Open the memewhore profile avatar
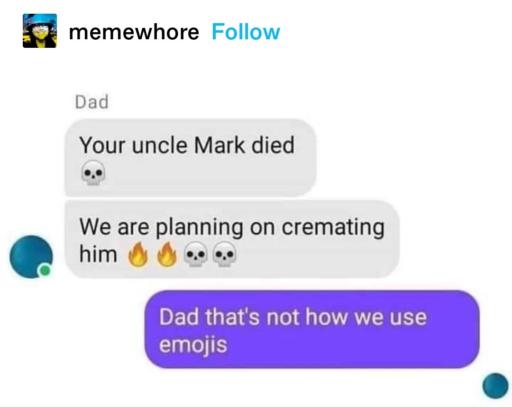The height and width of the screenshot is (407, 512). pos(40,31)
